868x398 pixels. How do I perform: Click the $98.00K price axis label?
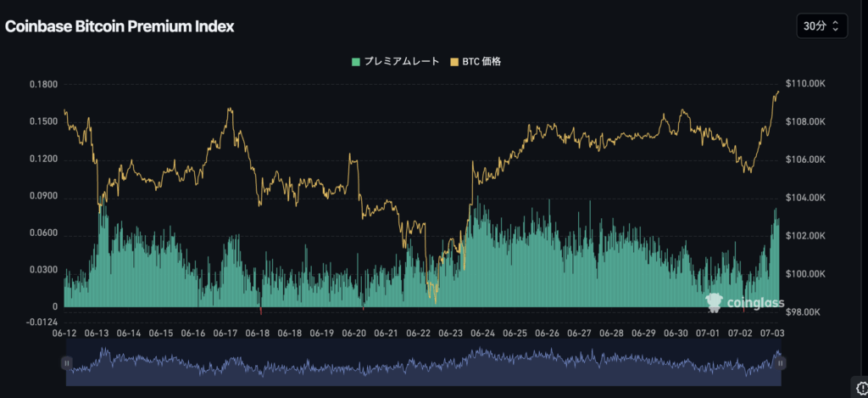coord(805,312)
